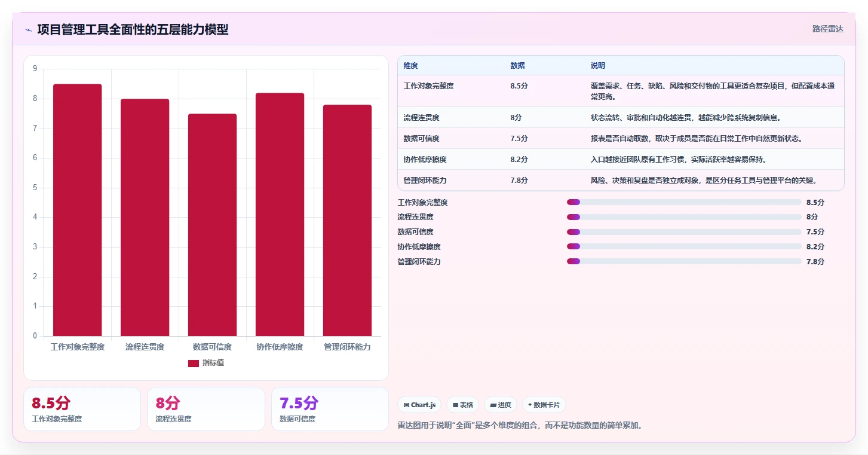The width and height of the screenshot is (868, 455).
Task: Click the 管理闭环能力 progress bar
Action: (684, 261)
